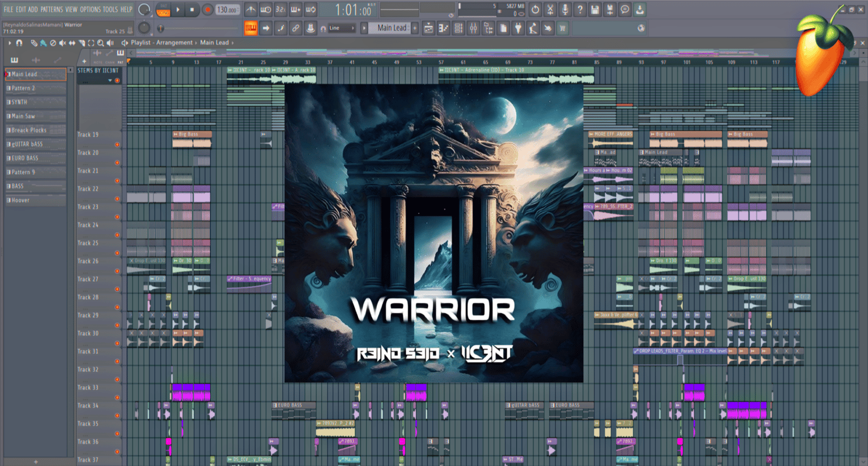
Task: Open the TOOLS menu
Action: click(x=110, y=9)
